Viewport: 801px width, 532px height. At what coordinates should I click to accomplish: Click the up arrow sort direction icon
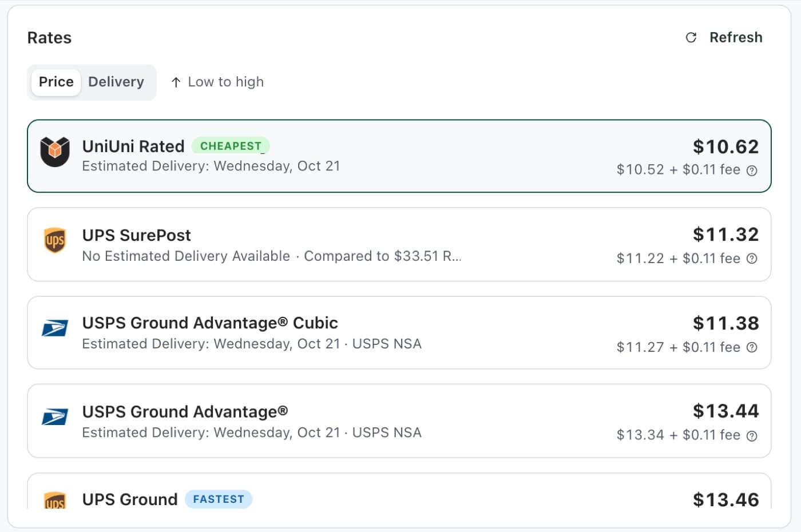click(176, 82)
